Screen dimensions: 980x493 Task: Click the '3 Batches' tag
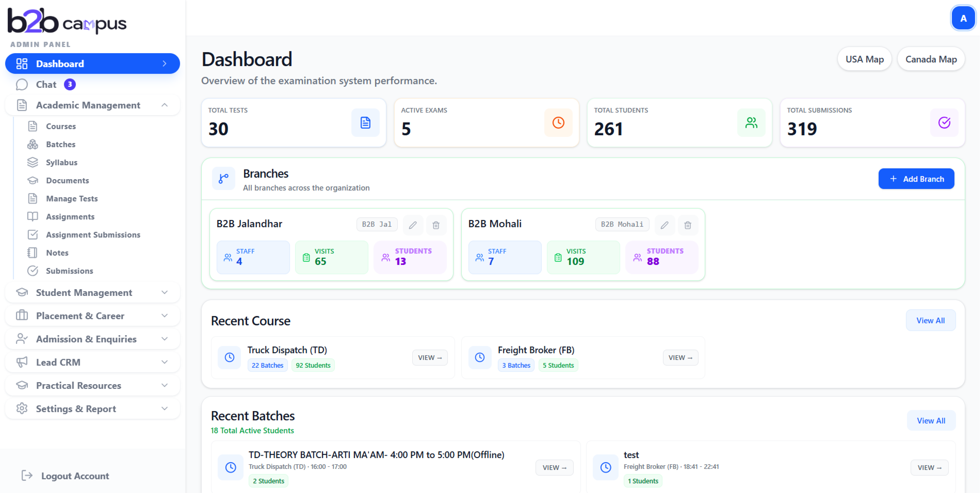[516, 365]
